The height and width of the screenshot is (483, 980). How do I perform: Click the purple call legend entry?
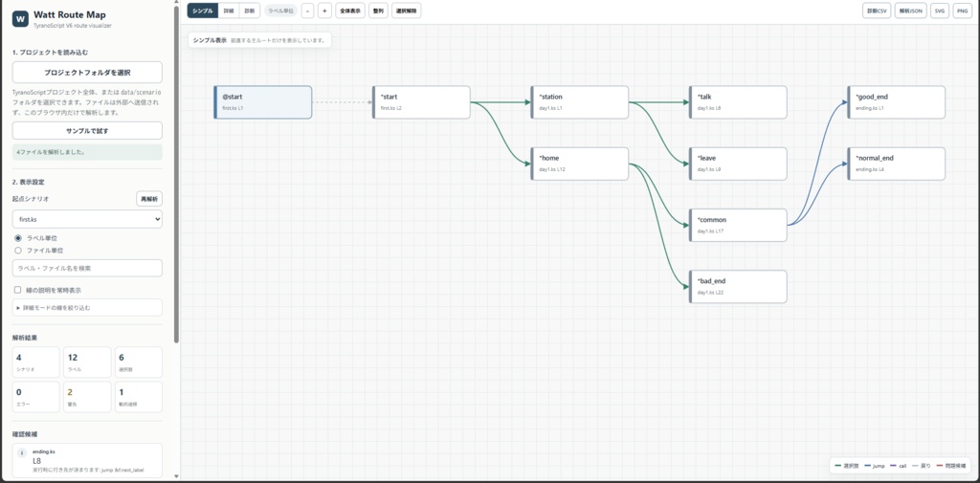coord(898,466)
